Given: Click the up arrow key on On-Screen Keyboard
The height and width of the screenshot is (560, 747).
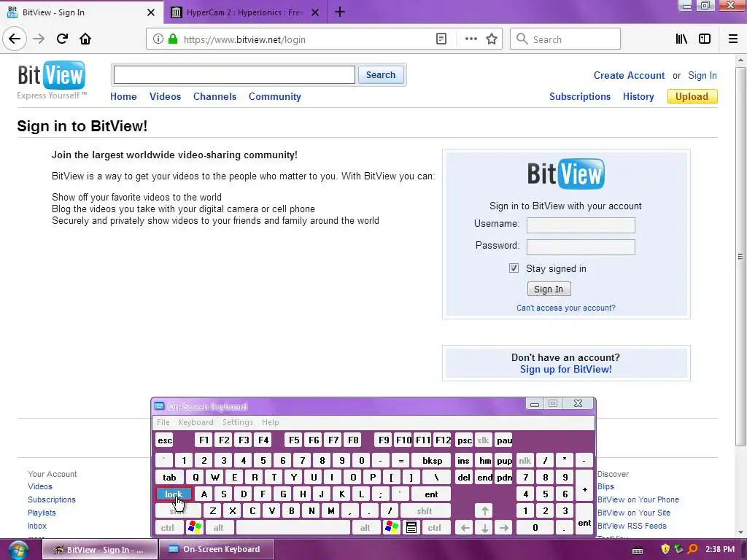Looking at the screenshot, I should 484,511.
